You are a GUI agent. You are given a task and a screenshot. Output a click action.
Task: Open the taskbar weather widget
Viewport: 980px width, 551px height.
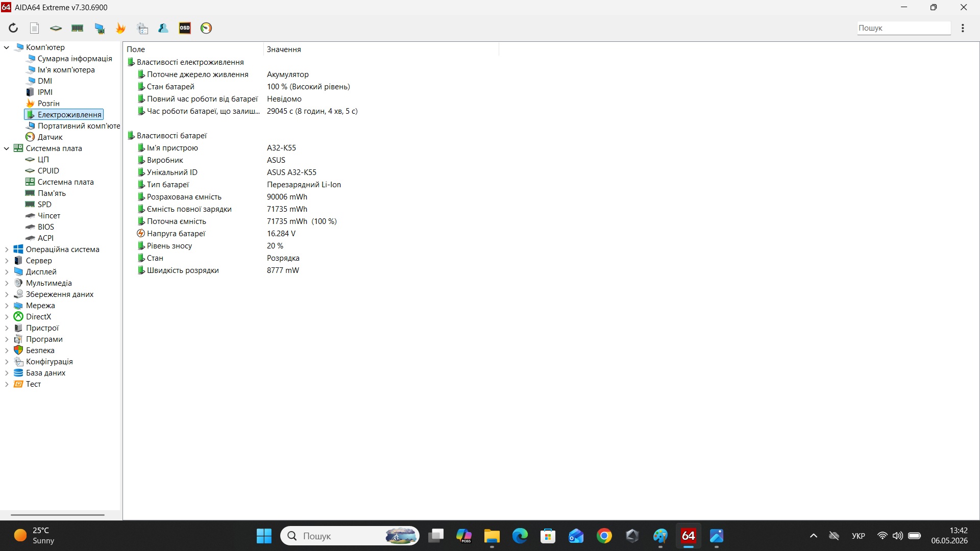click(x=34, y=536)
